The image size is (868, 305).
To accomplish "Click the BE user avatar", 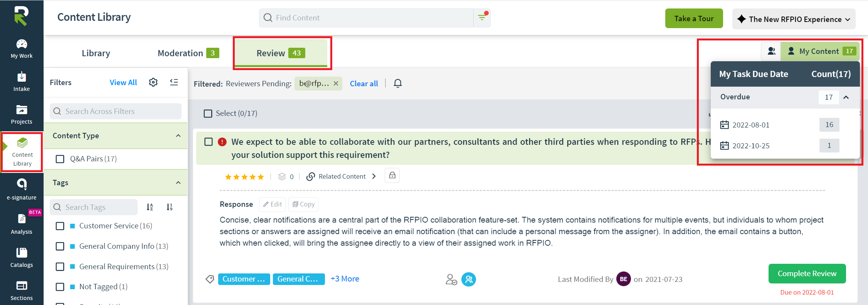I will [x=624, y=279].
